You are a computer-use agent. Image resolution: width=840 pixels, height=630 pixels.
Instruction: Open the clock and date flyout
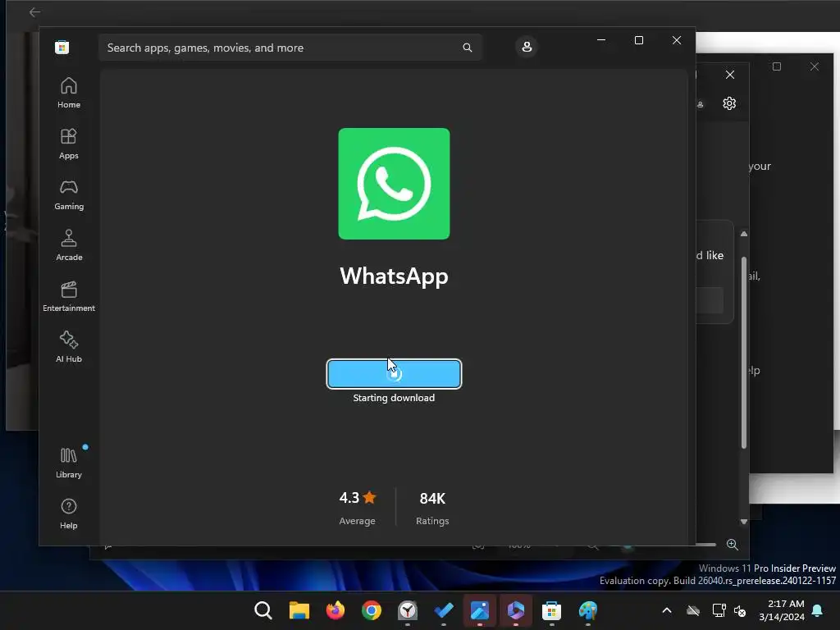point(782,610)
